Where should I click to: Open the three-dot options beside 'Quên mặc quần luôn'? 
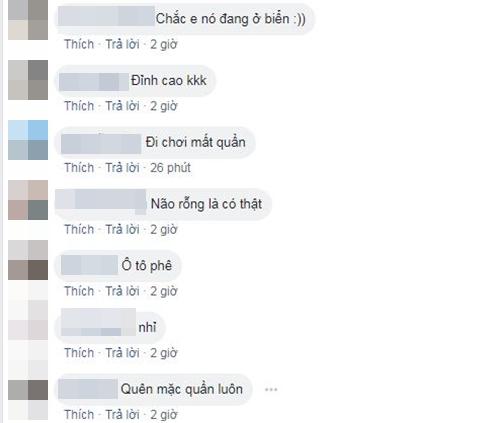click(x=271, y=389)
